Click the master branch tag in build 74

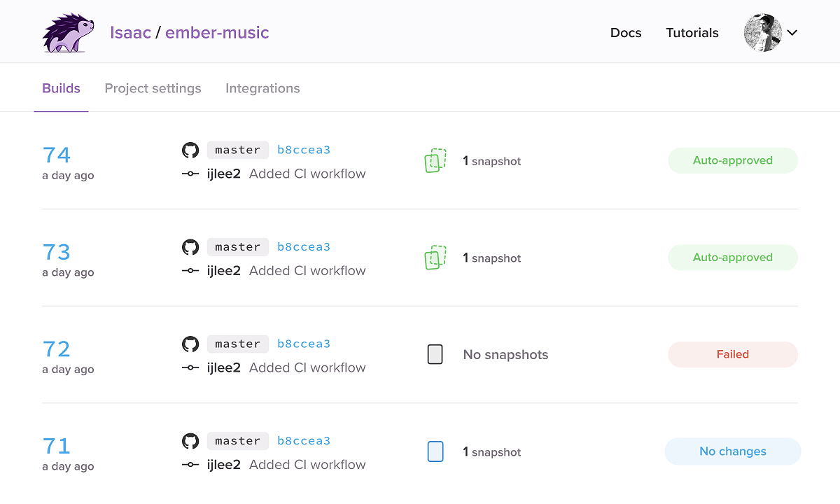click(238, 150)
